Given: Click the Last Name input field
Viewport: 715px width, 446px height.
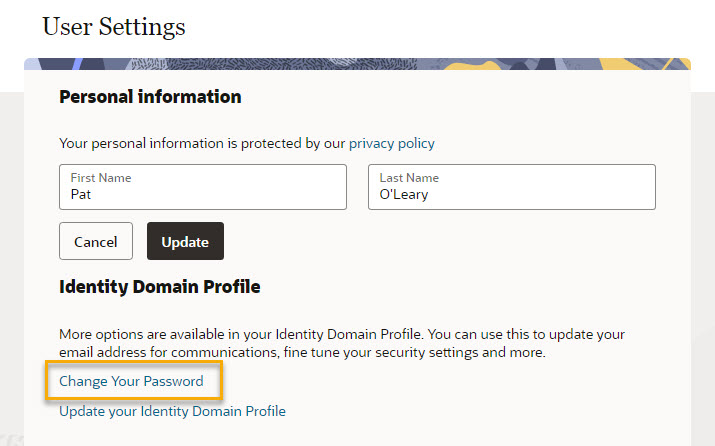Looking at the screenshot, I should 512,187.
